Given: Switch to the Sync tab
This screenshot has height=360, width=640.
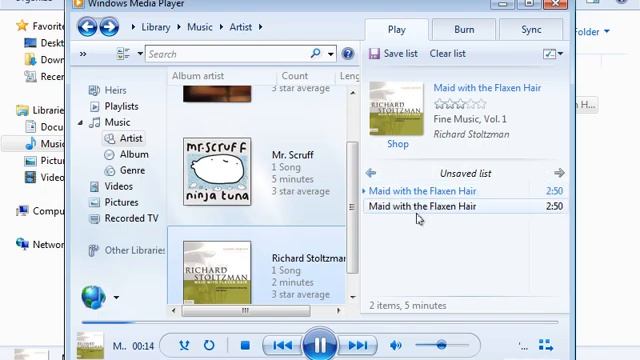Looking at the screenshot, I should click(x=531, y=30).
